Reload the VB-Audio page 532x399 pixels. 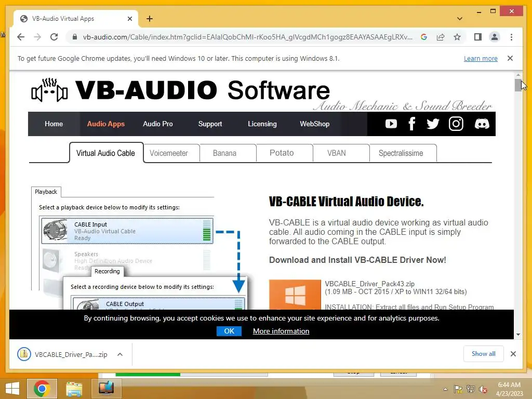click(54, 37)
